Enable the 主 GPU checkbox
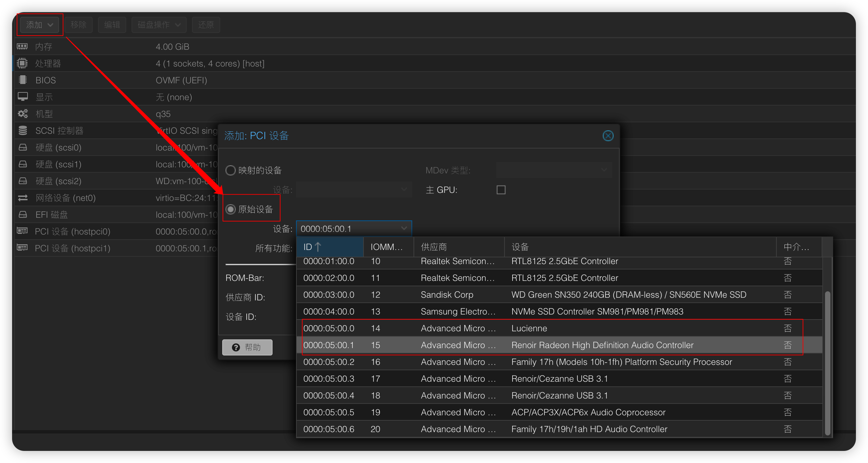868x463 pixels. point(501,190)
